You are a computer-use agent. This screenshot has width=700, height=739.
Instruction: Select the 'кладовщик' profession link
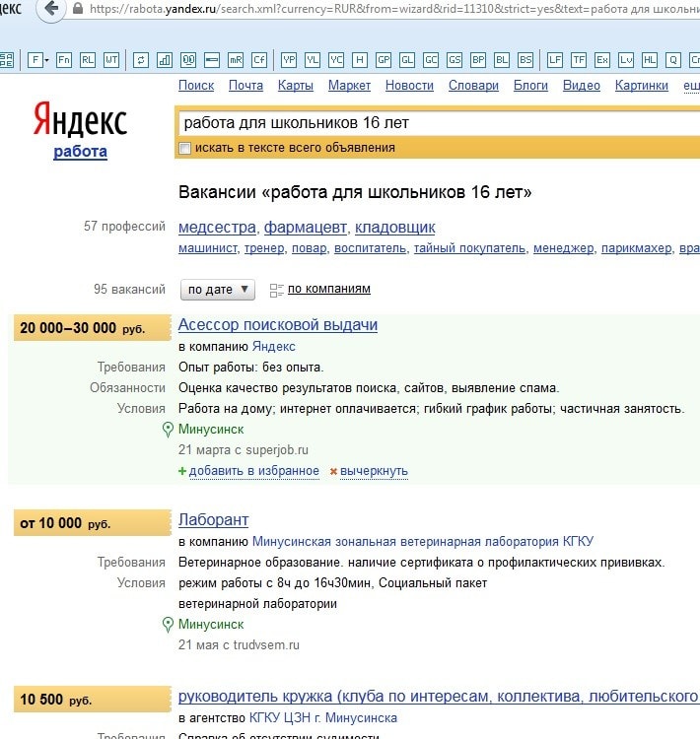click(x=394, y=228)
